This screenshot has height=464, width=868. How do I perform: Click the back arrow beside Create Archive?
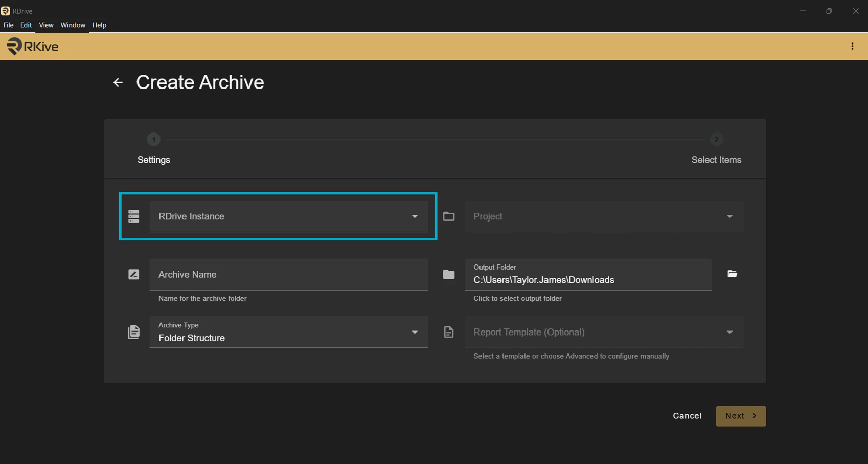pos(118,83)
